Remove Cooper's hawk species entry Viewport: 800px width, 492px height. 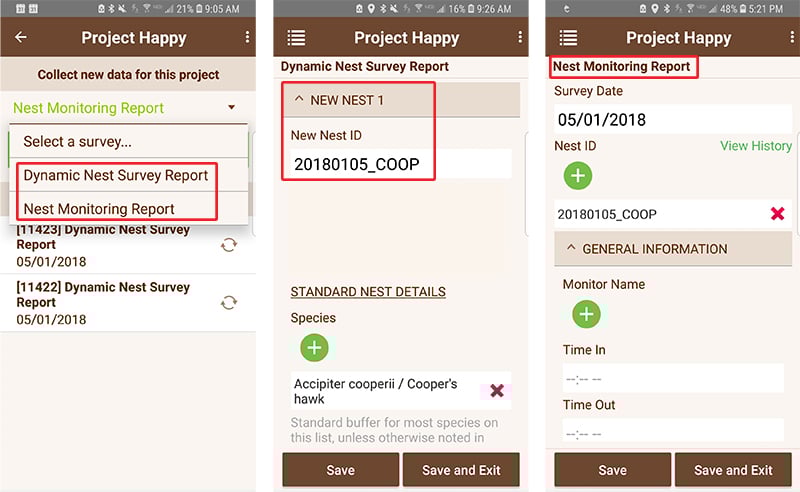point(496,391)
